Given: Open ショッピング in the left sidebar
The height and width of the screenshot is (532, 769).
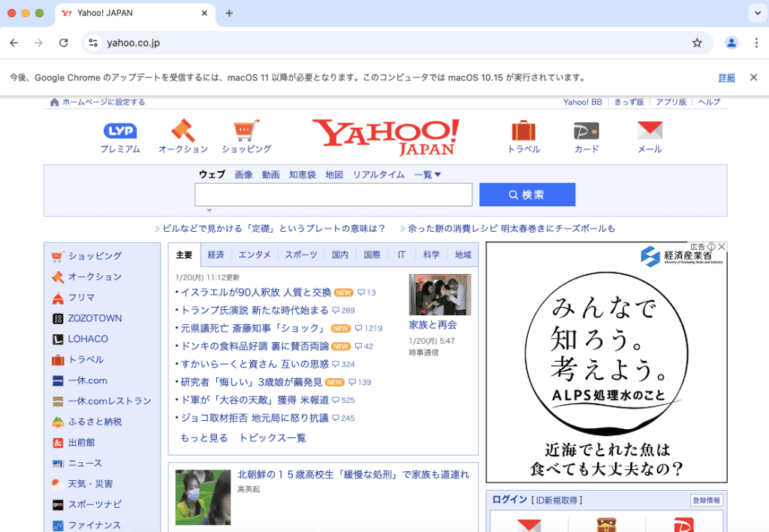Looking at the screenshot, I should pos(95,256).
